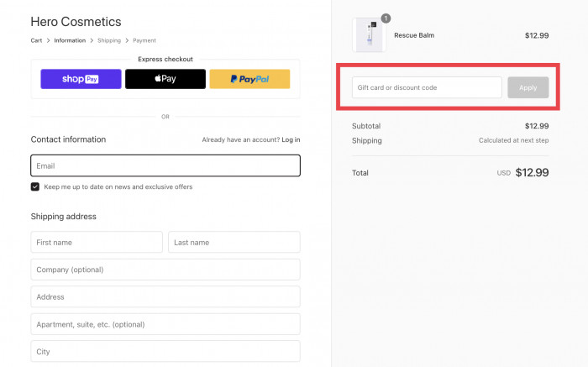The height and width of the screenshot is (367, 588).
Task: Select the Address input field
Action: (x=165, y=297)
